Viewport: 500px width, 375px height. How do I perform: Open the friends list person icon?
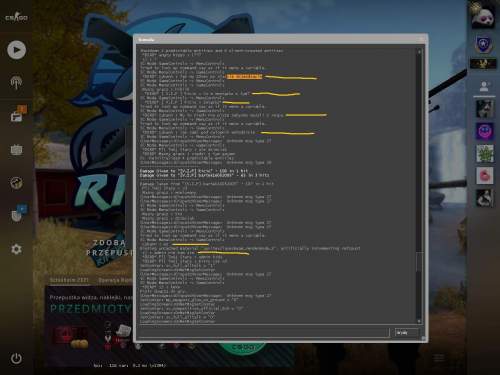(x=484, y=87)
